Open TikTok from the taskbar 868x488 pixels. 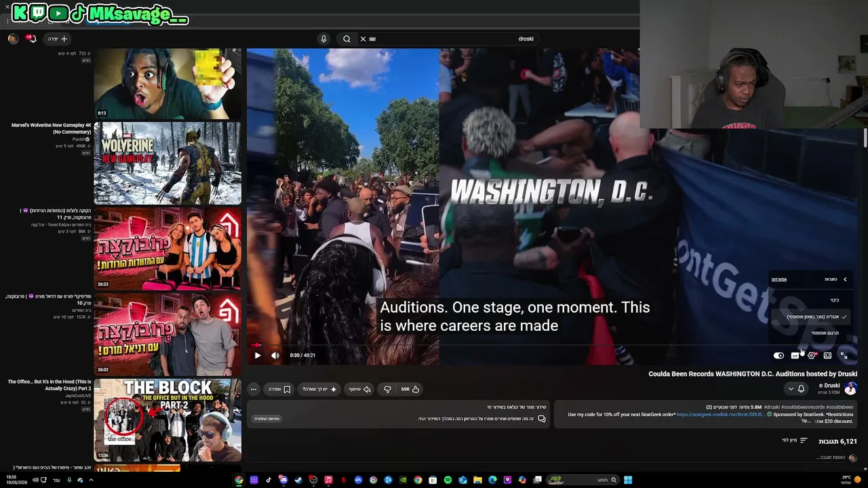pyautogui.click(x=269, y=480)
